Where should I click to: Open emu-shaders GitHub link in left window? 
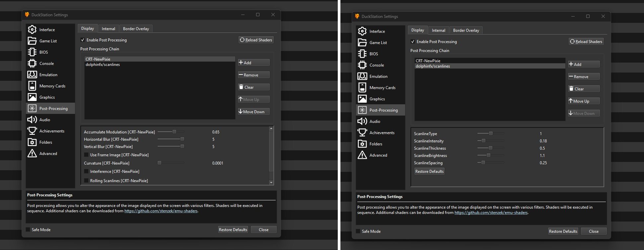[161, 211]
